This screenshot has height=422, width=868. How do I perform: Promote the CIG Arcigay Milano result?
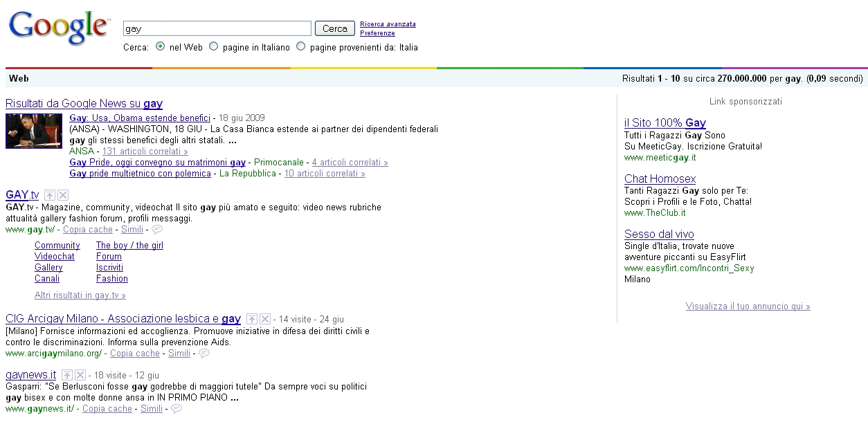pyautogui.click(x=252, y=319)
